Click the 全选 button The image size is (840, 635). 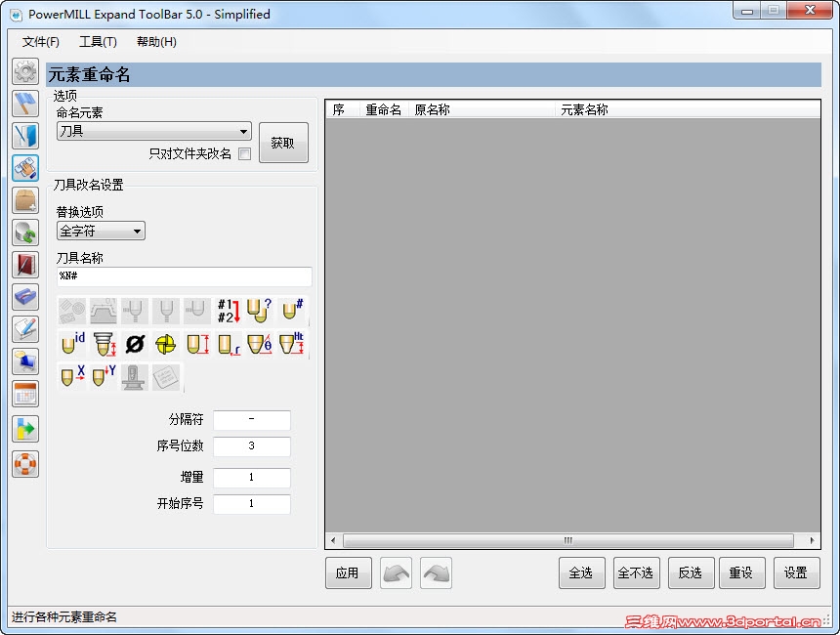tap(582, 572)
